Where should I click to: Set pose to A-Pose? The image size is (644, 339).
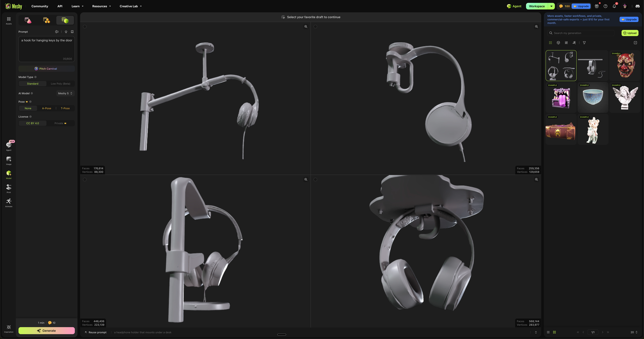(46, 108)
